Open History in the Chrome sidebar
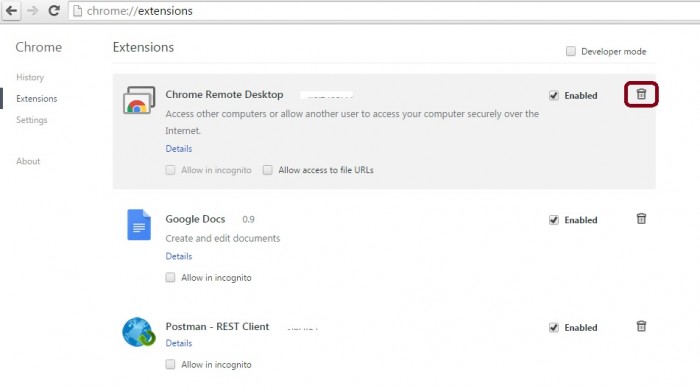 [30, 77]
